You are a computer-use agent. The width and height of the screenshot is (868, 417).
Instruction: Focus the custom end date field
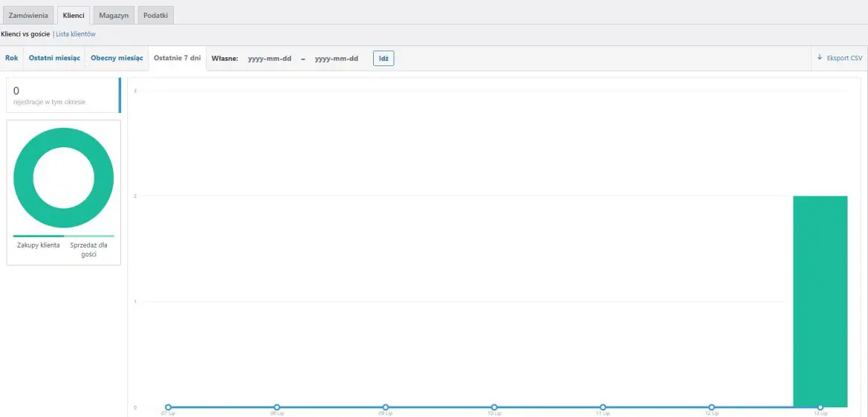(x=336, y=59)
